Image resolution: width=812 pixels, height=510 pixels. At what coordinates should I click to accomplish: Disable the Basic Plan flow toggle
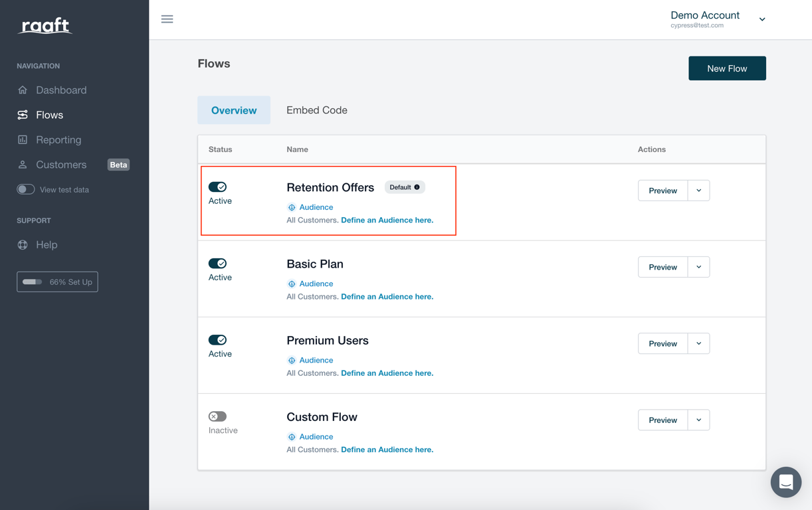tap(217, 264)
